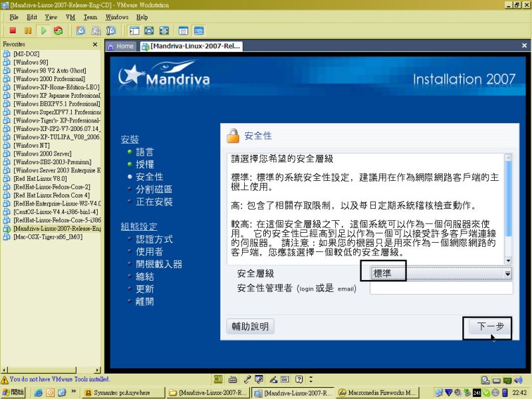Click the 輔助說明 help button
This screenshot has height=399, width=532.
point(250,327)
